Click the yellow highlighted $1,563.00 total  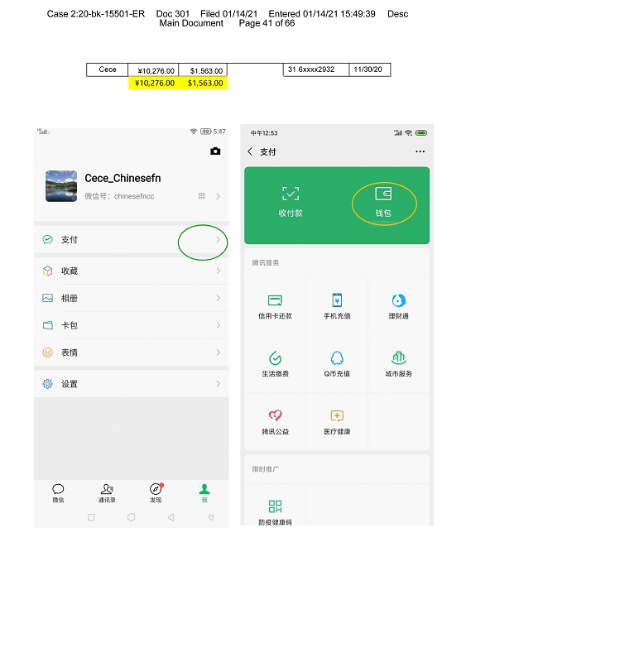point(205,84)
